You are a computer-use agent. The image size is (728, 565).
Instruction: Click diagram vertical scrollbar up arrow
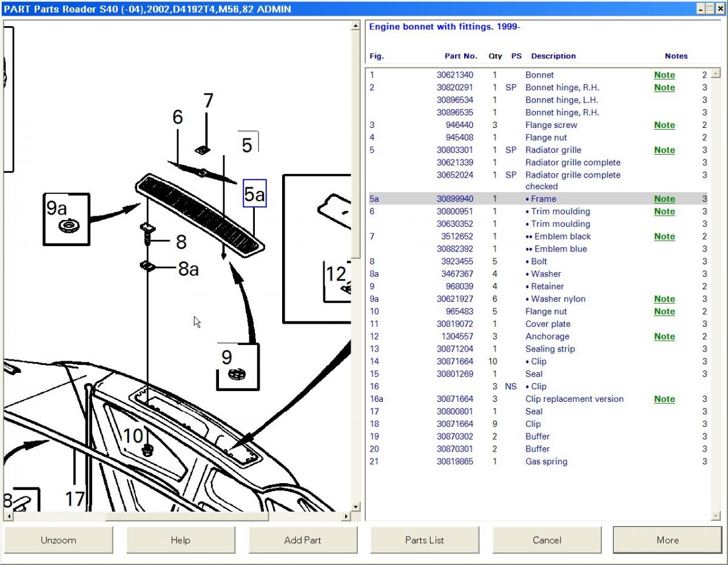pos(356,26)
